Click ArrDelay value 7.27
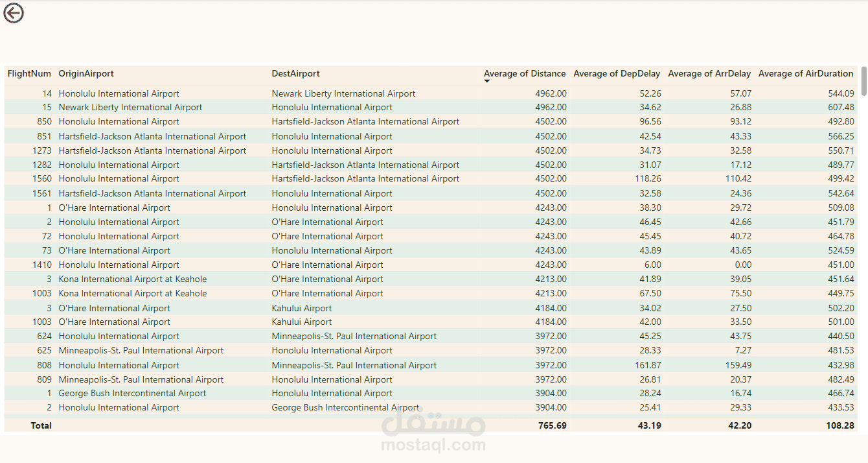The image size is (868, 463). click(743, 350)
